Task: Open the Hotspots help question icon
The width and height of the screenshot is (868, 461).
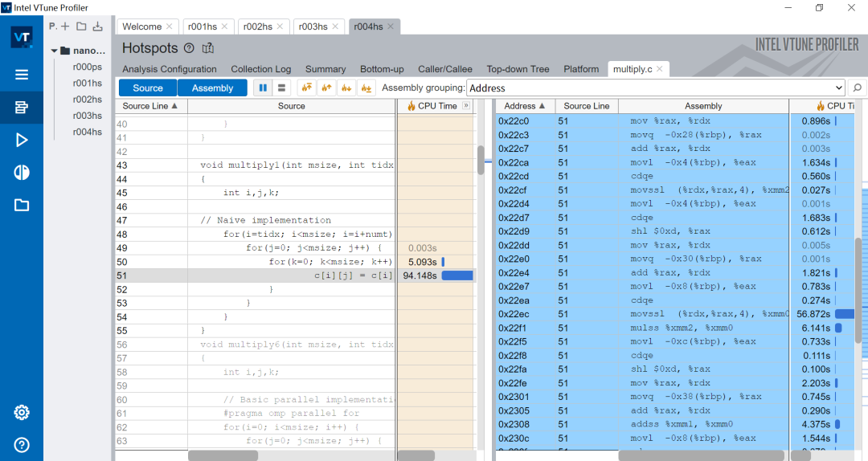Action: click(189, 48)
